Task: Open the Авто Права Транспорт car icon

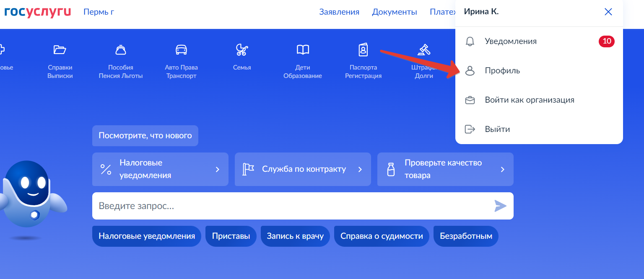Action: pyautogui.click(x=181, y=50)
